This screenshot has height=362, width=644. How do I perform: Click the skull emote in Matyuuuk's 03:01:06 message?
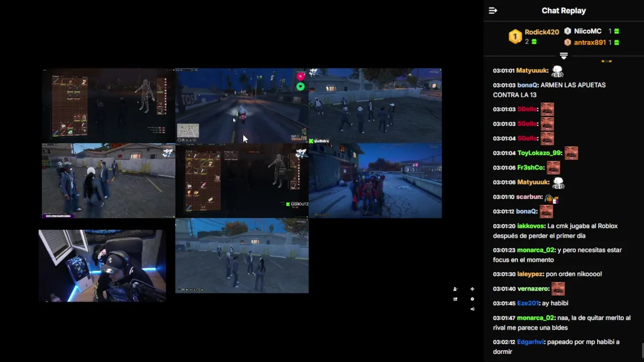557,183
